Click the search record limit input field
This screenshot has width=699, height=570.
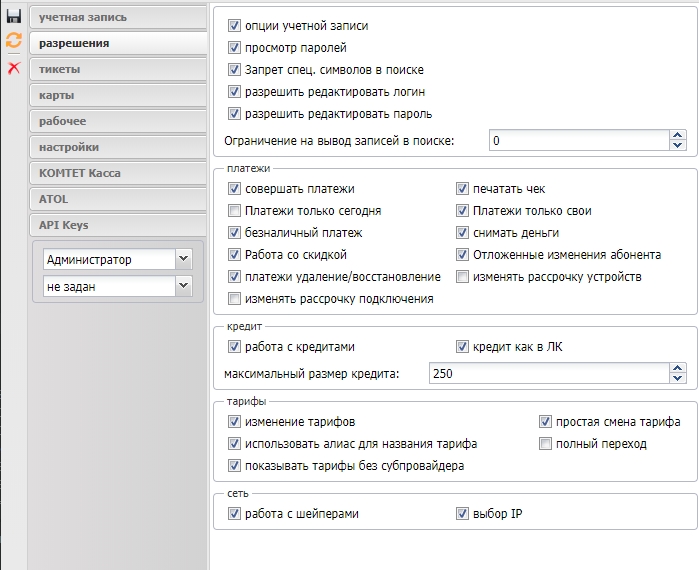pyautogui.click(x=578, y=140)
